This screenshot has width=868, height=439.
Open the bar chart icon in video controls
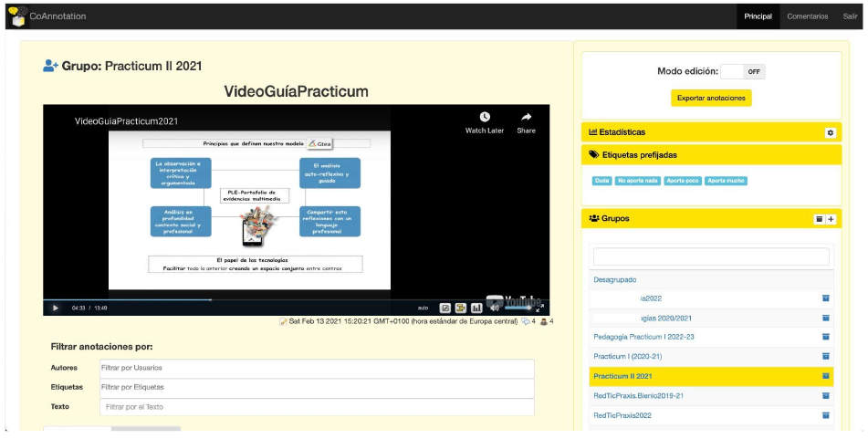(476, 308)
